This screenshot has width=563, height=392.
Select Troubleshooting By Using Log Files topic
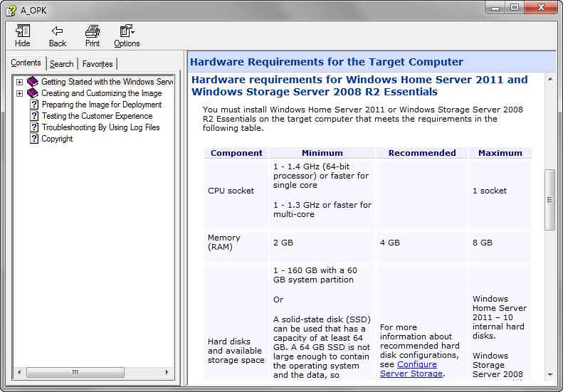100,127
